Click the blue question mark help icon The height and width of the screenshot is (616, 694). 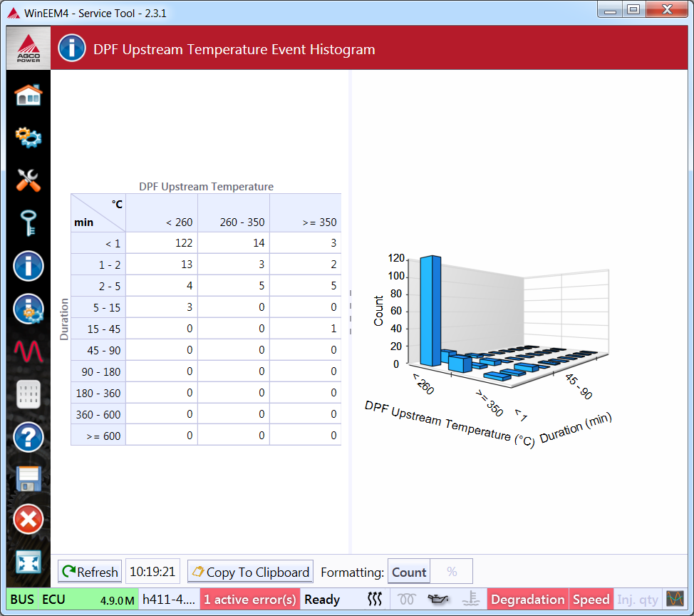tap(29, 437)
